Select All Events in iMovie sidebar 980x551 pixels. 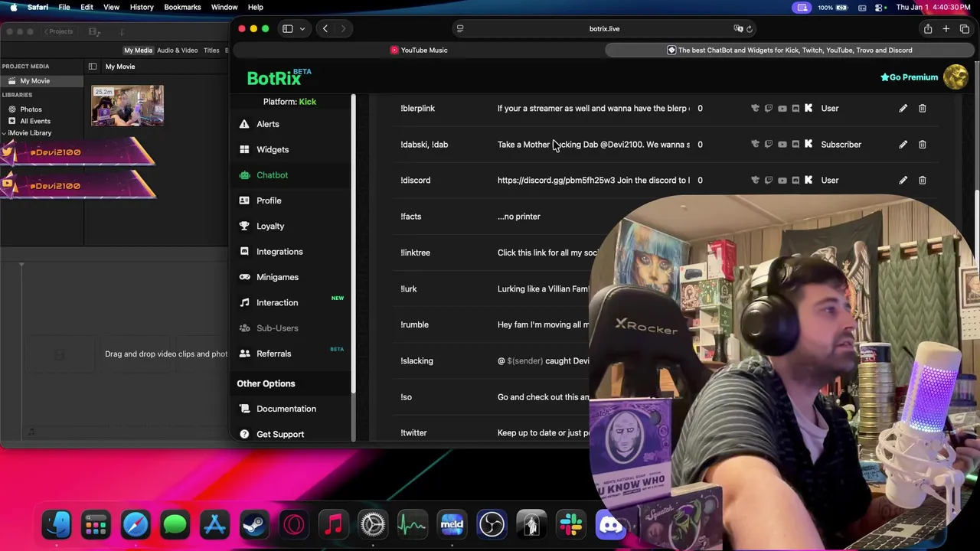pyautogui.click(x=35, y=121)
